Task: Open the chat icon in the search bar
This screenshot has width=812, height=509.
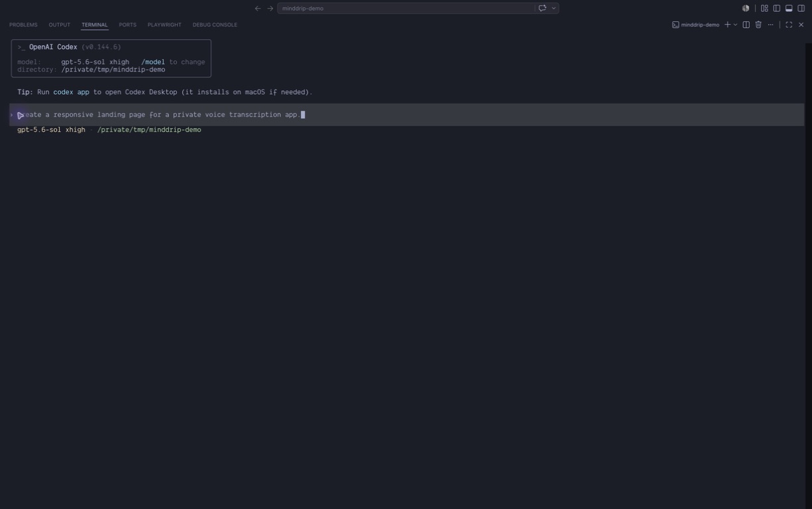Action: pos(542,9)
